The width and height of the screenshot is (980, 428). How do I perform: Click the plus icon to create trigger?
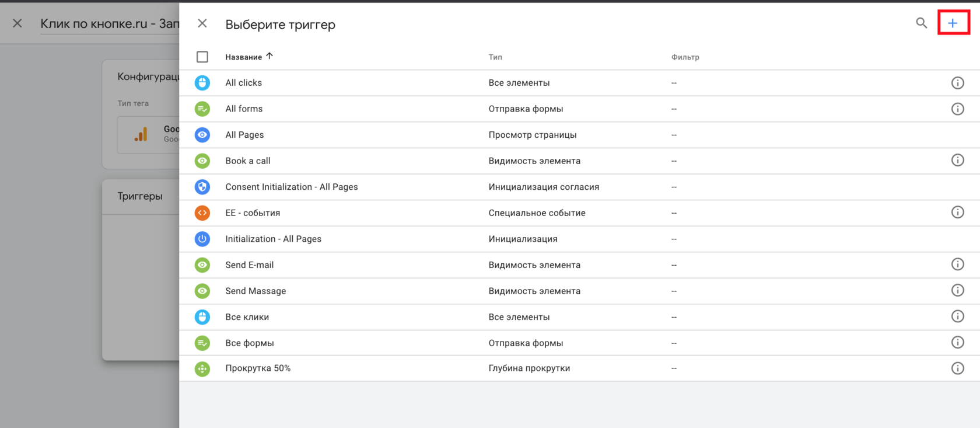click(953, 23)
